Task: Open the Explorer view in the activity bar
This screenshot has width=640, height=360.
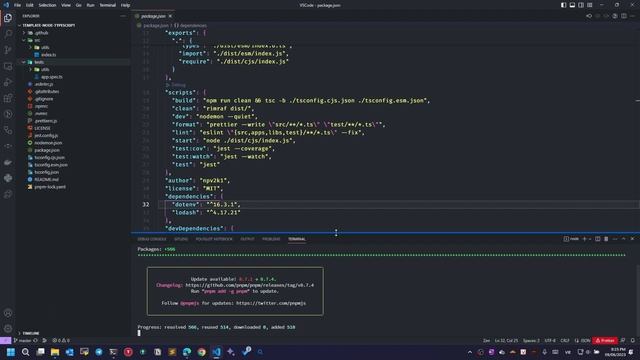Action: 8,18
